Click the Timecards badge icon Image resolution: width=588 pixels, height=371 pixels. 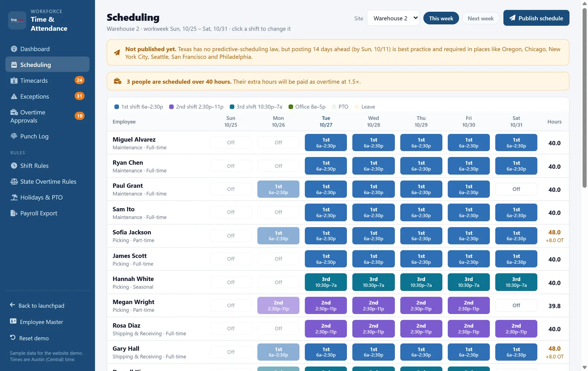tap(14, 81)
